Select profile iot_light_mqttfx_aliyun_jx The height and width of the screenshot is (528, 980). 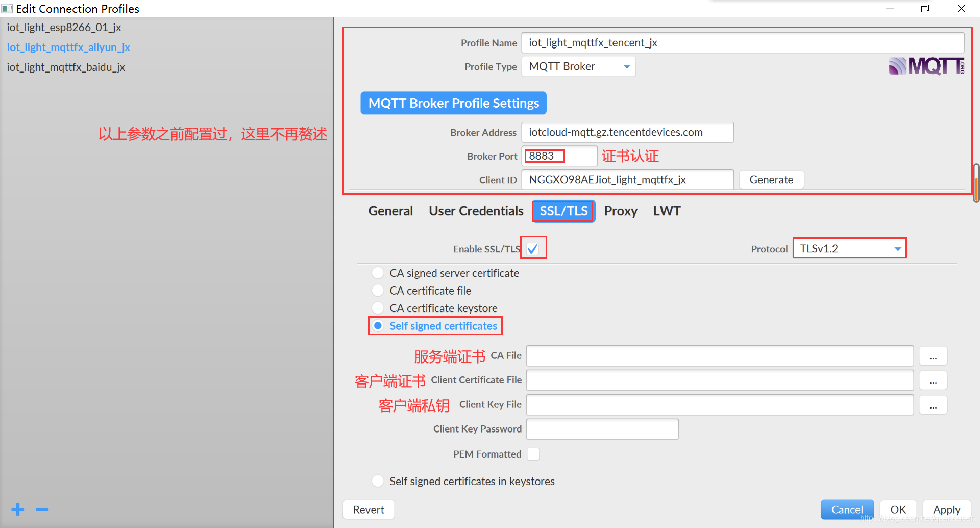(68, 47)
